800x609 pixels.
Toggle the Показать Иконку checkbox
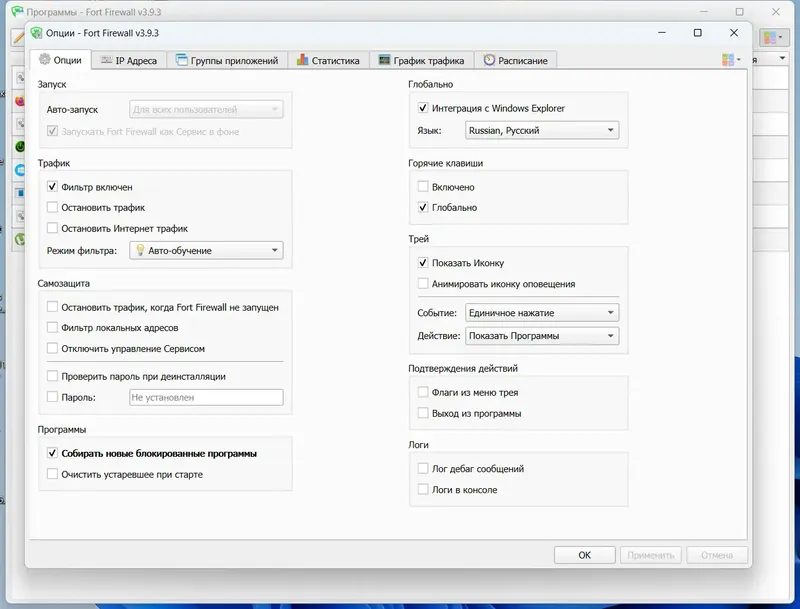(x=422, y=263)
